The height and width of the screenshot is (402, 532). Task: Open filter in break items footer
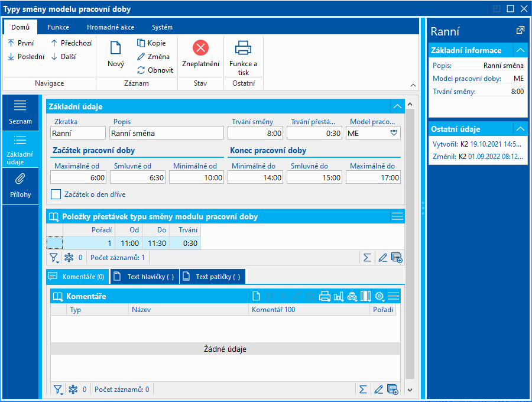(x=54, y=258)
